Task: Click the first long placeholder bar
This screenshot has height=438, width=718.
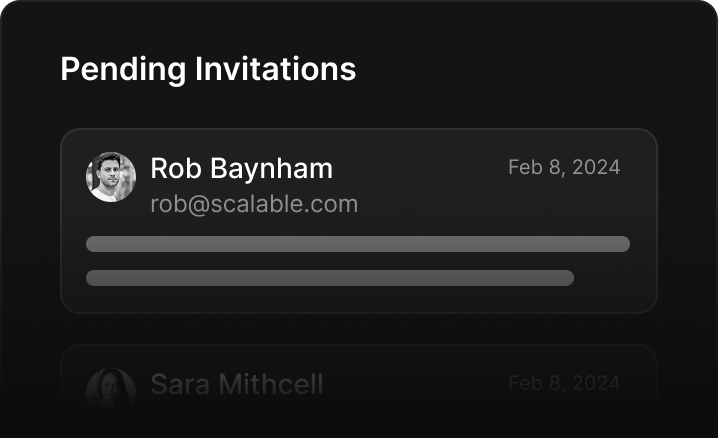Action: click(358, 244)
